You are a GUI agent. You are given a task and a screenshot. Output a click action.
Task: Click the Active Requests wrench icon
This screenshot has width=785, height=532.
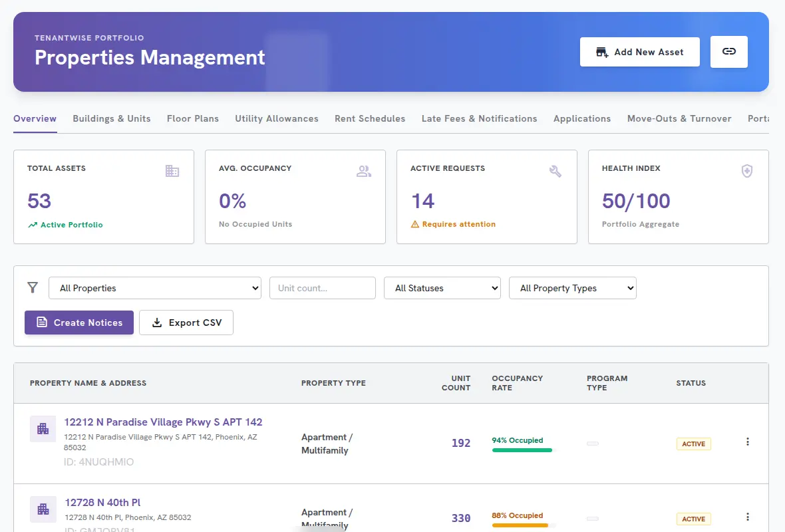pos(555,171)
